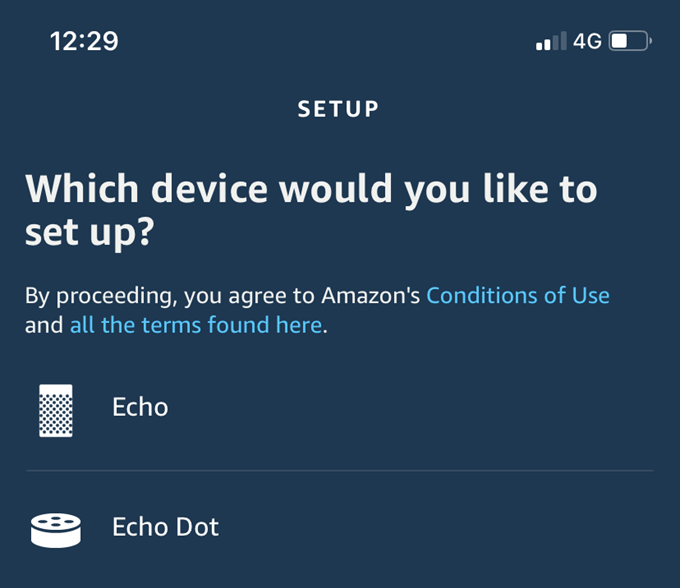
Task: Open the Conditions of Use link
Action: (x=517, y=295)
